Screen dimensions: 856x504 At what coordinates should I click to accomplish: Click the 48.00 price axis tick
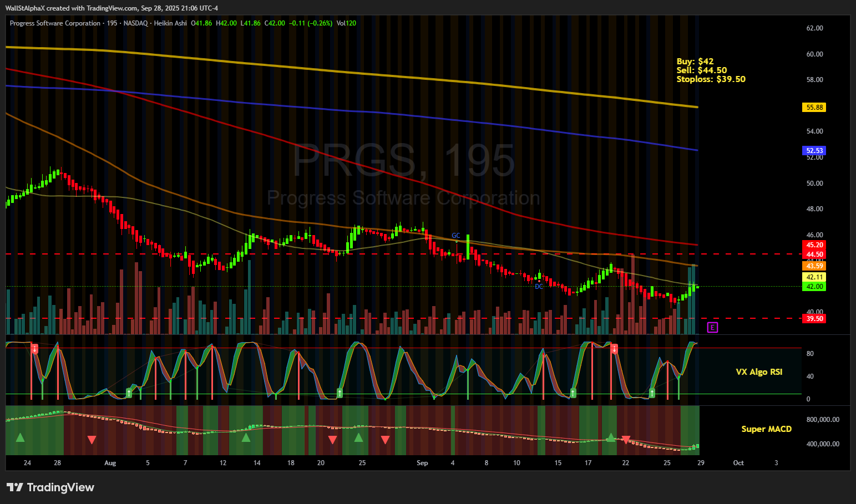coord(814,209)
